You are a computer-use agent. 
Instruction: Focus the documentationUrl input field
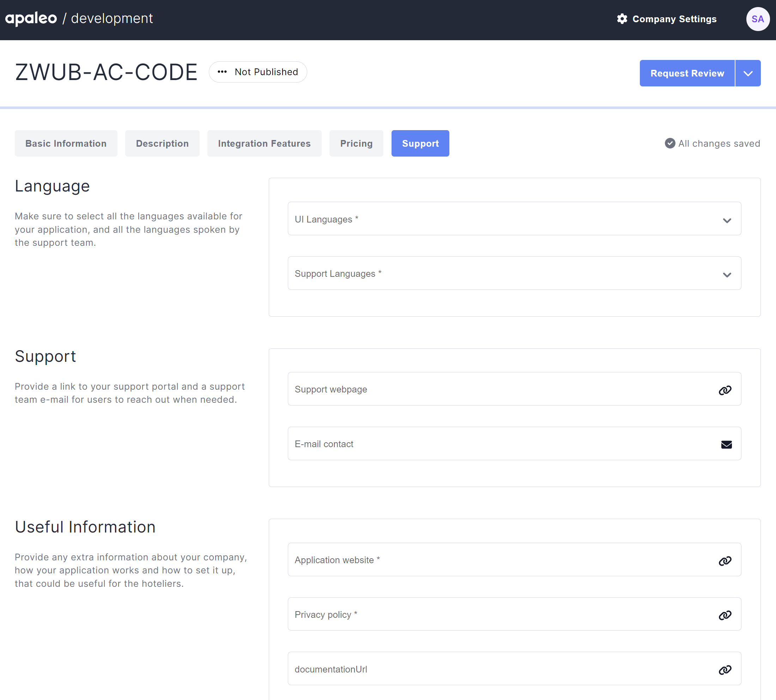pos(514,669)
